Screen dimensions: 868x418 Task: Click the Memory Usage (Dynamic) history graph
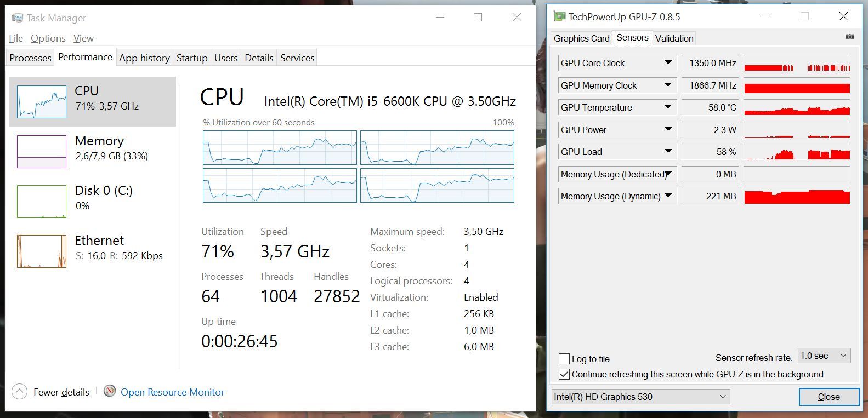click(x=797, y=196)
